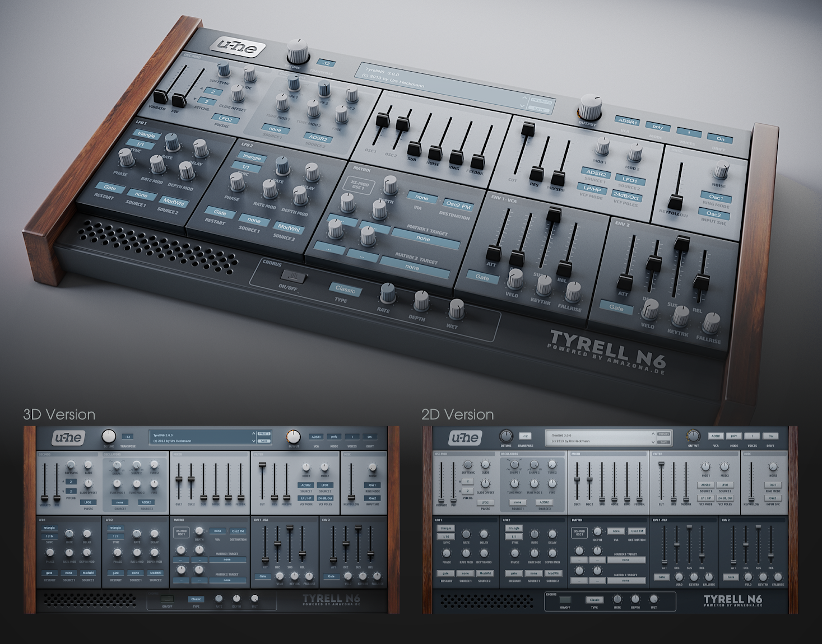Image resolution: width=822 pixels, height=644 pixels.
Task: Click the Cutoff fader on the large render
Action: [528, 130]
